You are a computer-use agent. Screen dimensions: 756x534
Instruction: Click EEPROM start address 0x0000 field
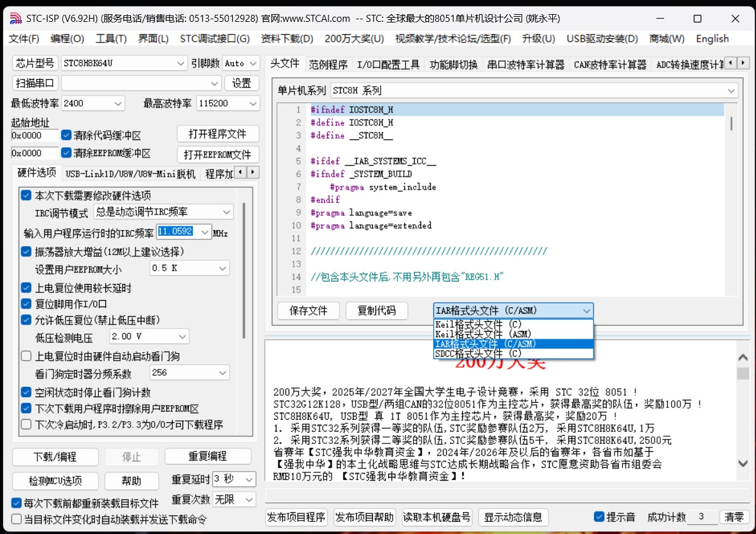pyautogui.click(x=34, y=153)
